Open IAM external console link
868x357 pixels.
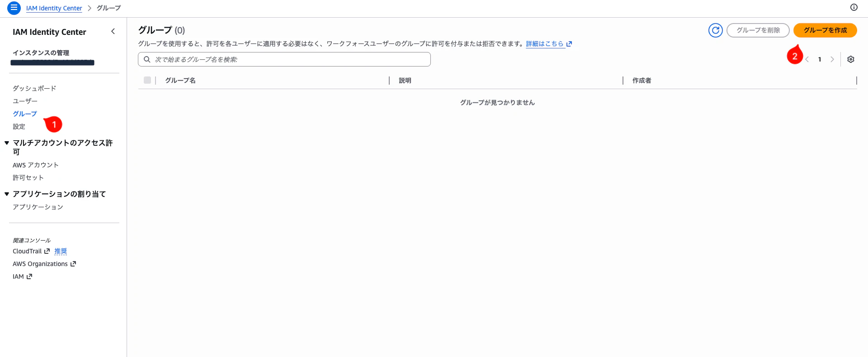22,276
